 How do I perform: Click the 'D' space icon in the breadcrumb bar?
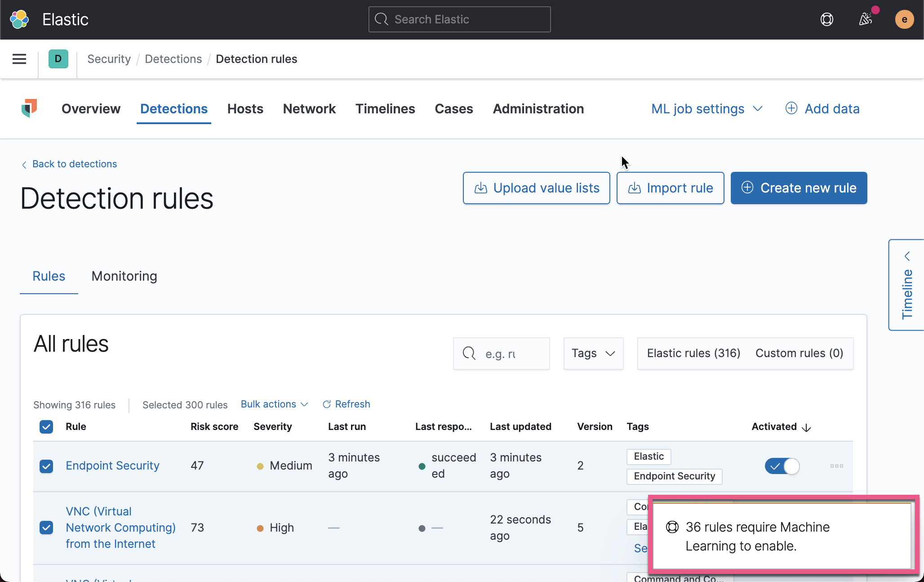(x=58, y=59)
